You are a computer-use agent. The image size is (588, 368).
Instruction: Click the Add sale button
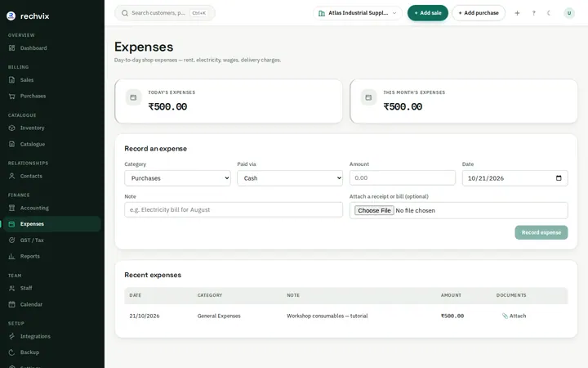(x=428, y=13)
